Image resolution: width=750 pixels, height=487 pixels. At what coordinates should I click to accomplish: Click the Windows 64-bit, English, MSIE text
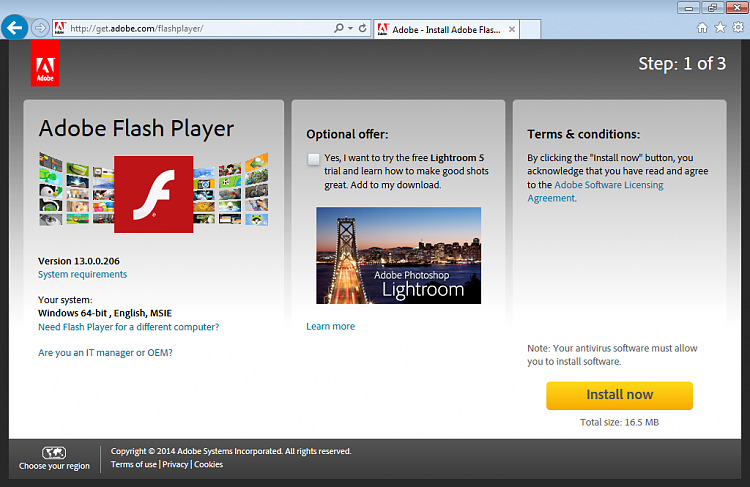105,313
